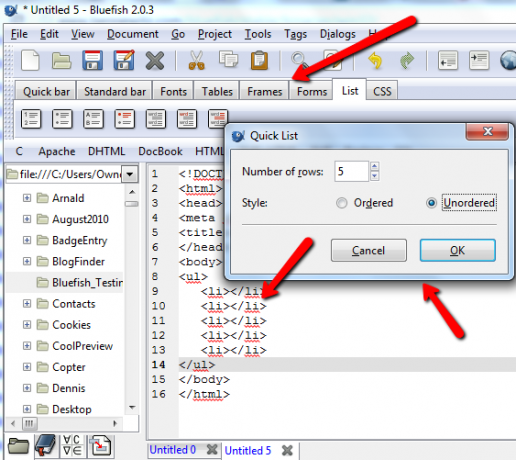Open the Document menu

[133, 34]
